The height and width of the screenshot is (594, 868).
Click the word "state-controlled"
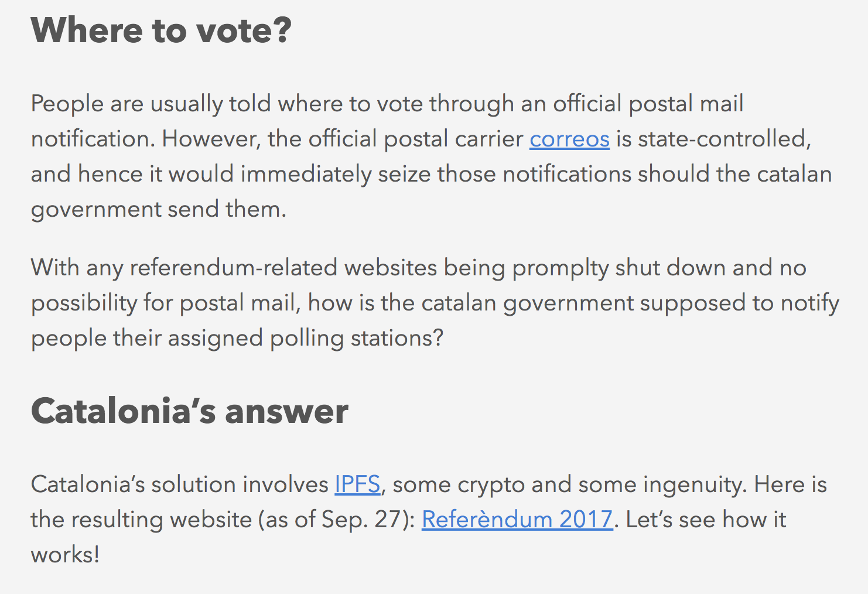724,139
